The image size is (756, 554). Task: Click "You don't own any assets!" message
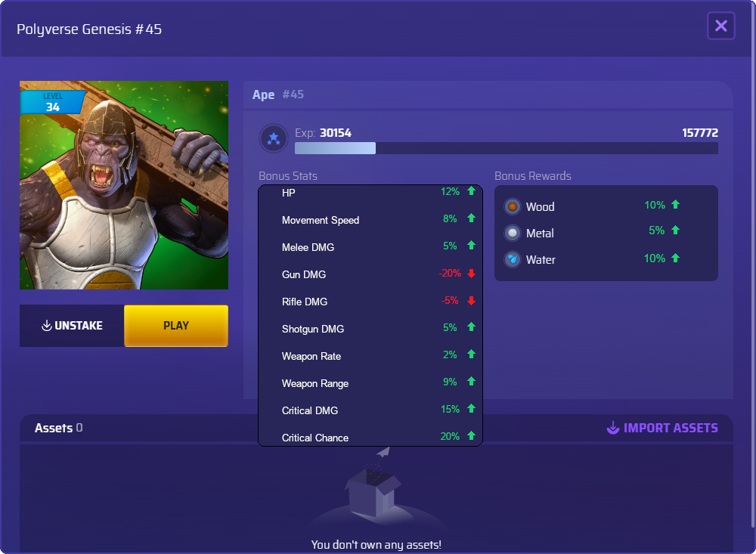coord(376,545)
